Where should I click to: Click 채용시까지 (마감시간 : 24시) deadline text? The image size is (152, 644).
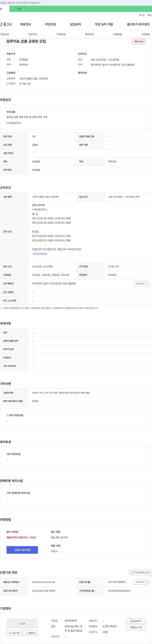pos(21,537)
